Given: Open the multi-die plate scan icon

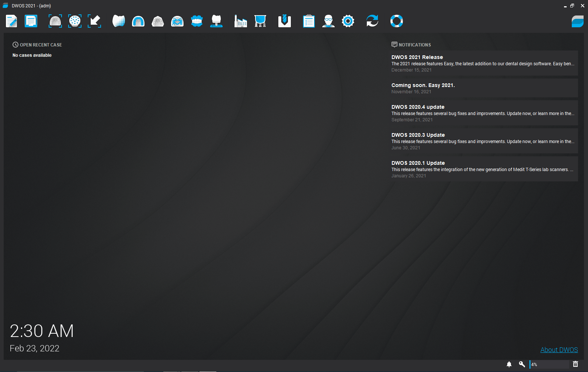Looking at the screenshot, I should click(x=75, y=21).
